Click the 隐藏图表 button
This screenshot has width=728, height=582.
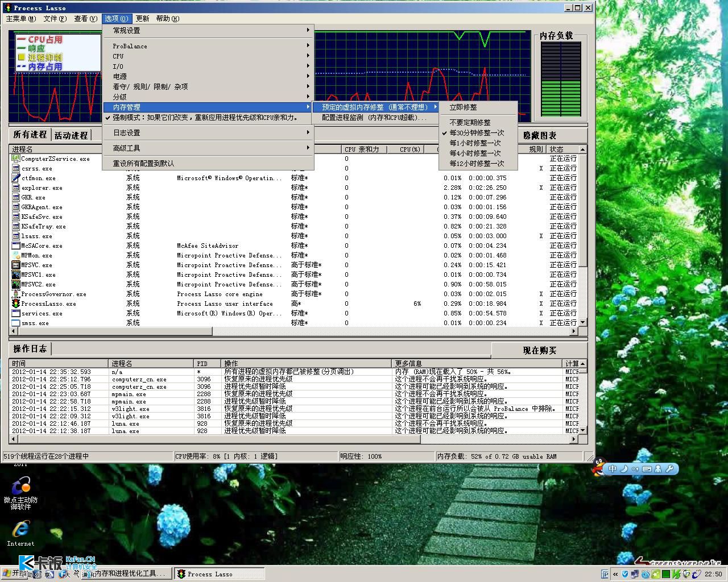(540, 135)
